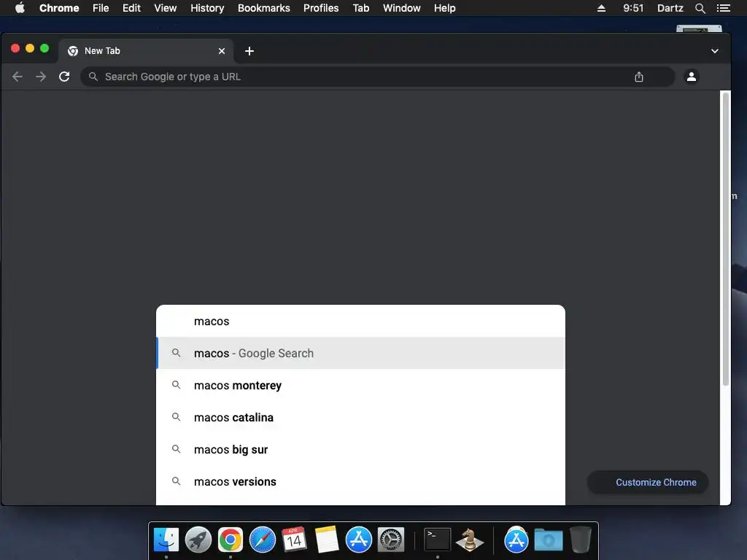Open the profile avatar menu
This screenshot has width=747, height=560.
click(692, 76)
